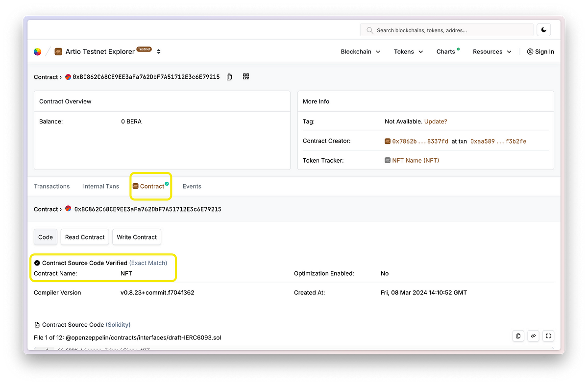Expand the Resources menu

coord(492,51)
